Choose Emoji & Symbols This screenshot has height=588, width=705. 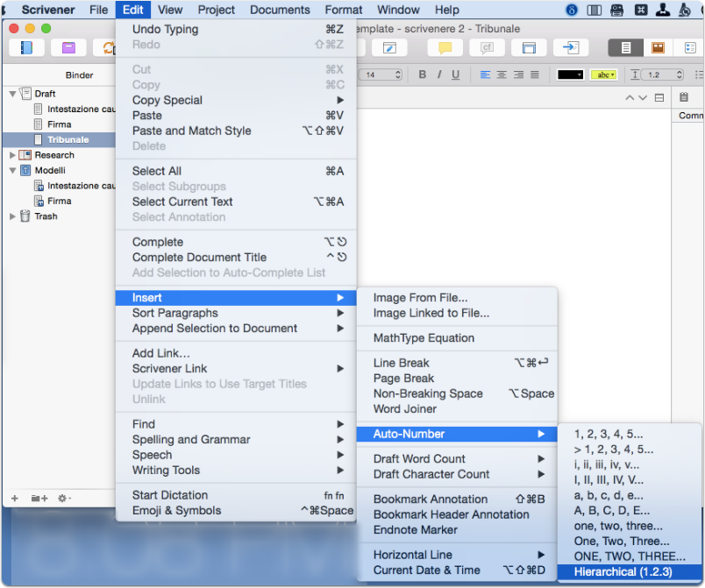point(236,510)
